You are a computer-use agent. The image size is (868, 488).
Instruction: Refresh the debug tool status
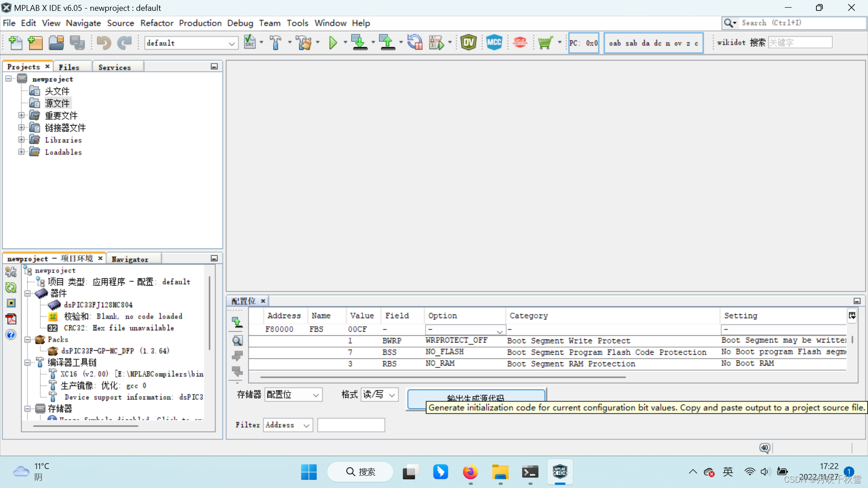(x=415, y=42)
